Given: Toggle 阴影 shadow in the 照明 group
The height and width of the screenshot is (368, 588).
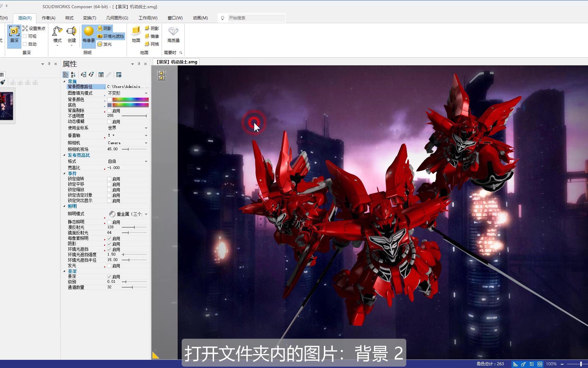Looking at the screenshot, I should 104,28.
